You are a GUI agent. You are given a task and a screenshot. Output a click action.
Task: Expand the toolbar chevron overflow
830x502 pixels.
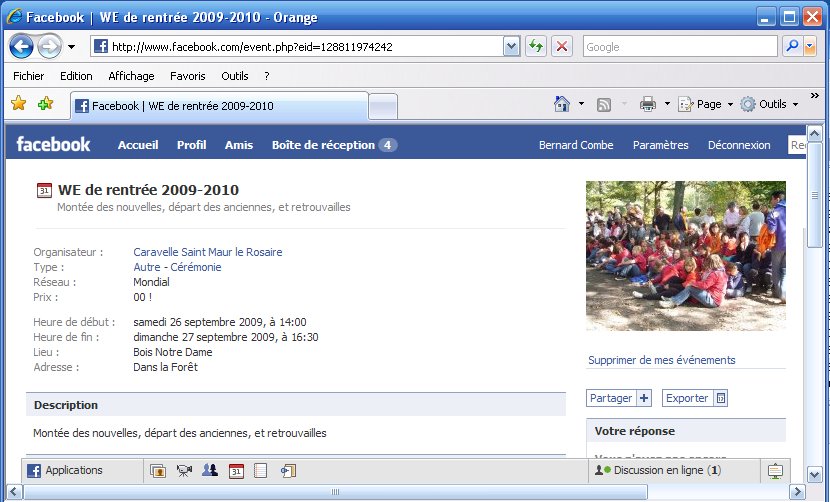(x=815, y=95)
